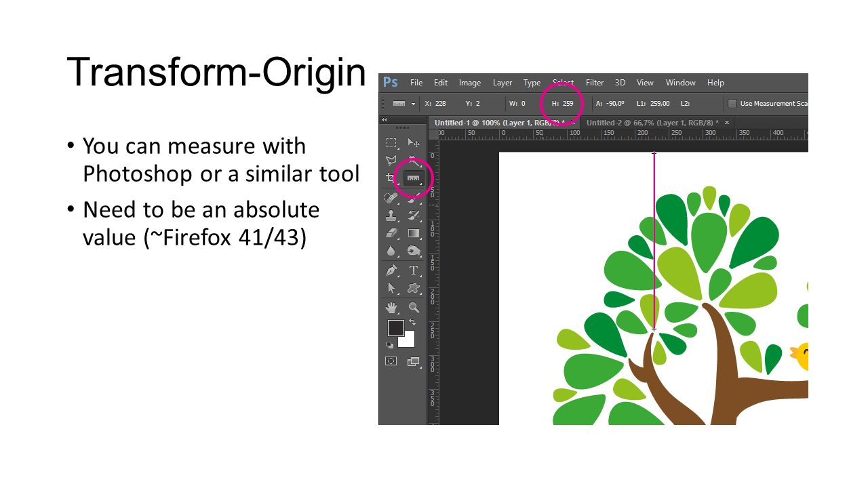Reset default foreground and background colors

[390, 344]
